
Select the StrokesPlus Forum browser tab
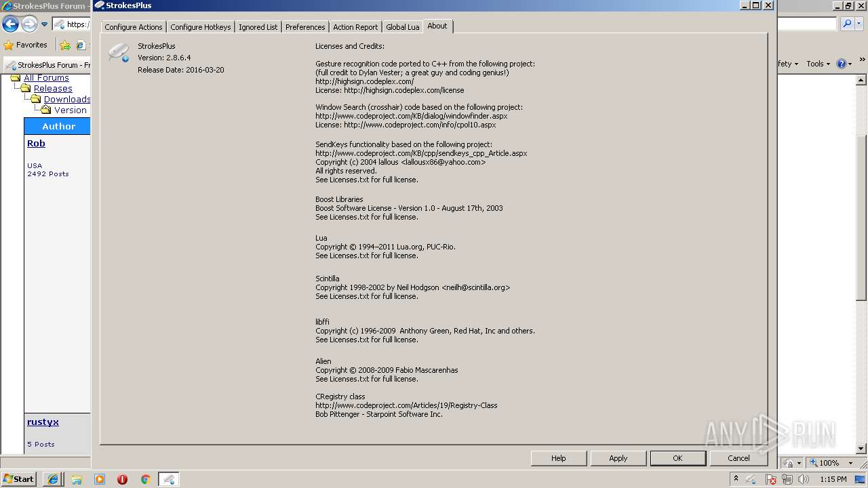point(47,65)
